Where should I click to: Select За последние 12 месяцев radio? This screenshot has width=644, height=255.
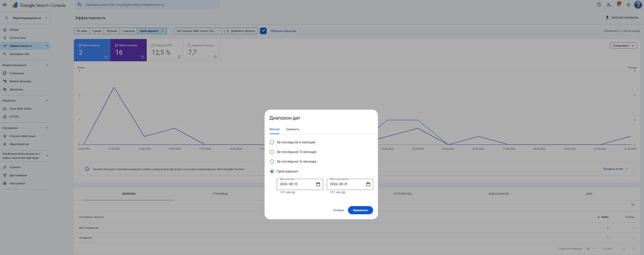pos(272,152)
